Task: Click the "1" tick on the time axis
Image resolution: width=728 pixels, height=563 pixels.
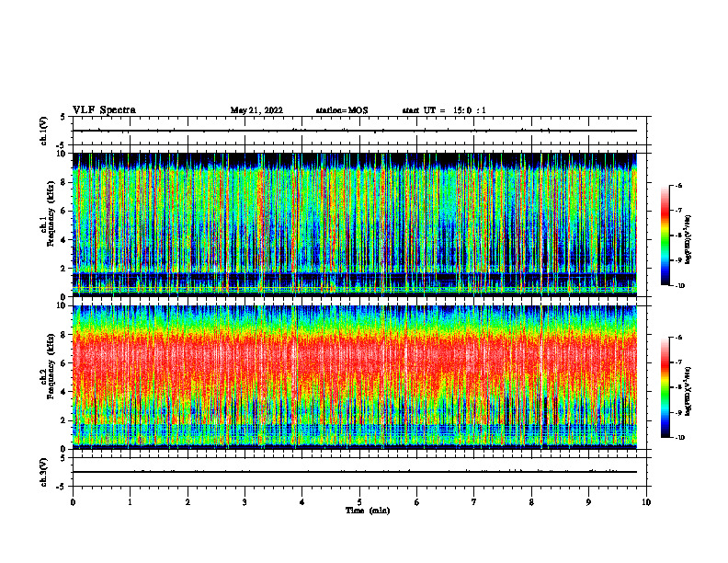Action: (x=130, y=502)
